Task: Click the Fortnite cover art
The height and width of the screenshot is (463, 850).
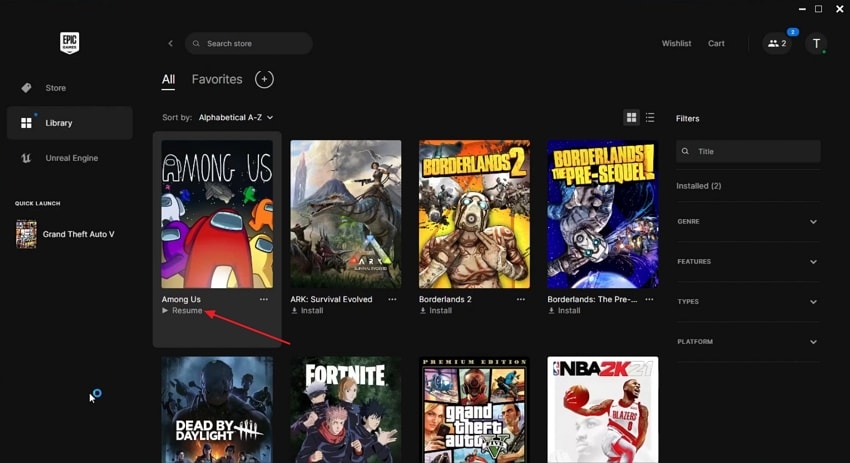Action: tap(346, 409)
